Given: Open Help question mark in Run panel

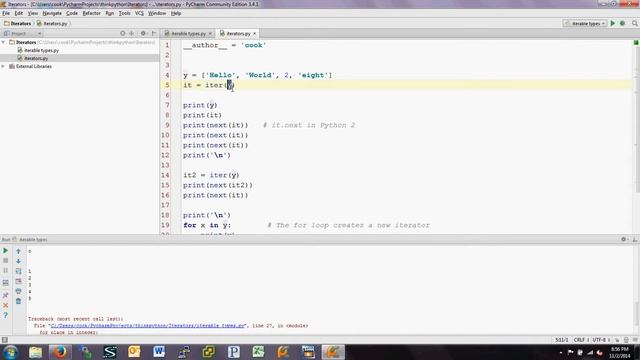Looking at the screenshot, I should point(5,315).
